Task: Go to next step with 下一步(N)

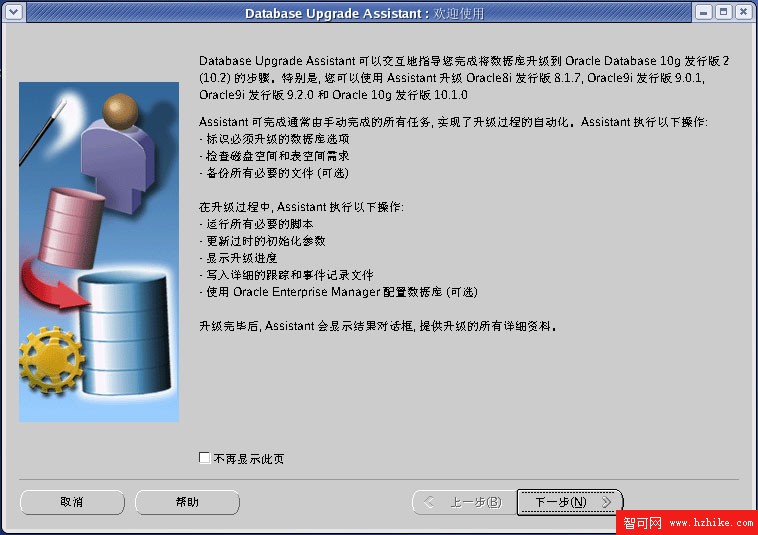Action: [x=570, y=502]
